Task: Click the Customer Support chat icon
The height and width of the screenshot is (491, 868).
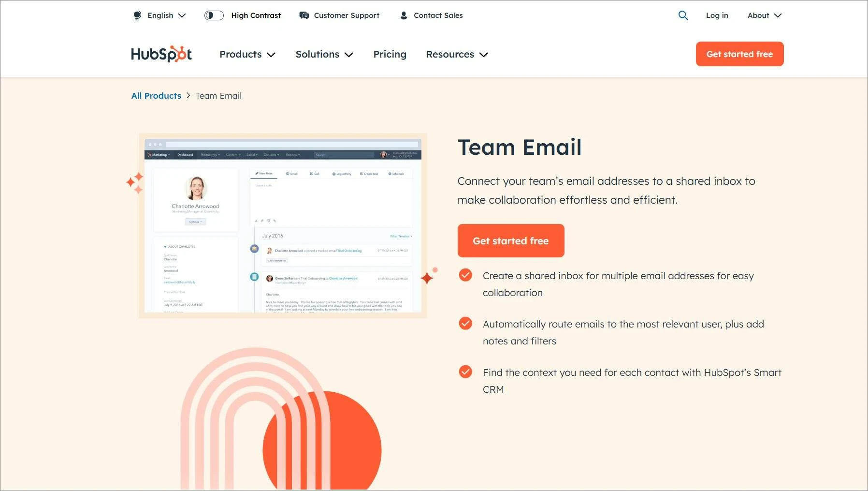Action: (304, 15)
